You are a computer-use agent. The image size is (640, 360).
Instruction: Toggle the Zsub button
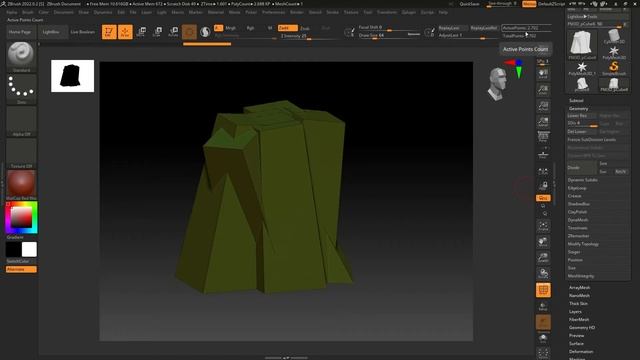[x=304, y=29]
